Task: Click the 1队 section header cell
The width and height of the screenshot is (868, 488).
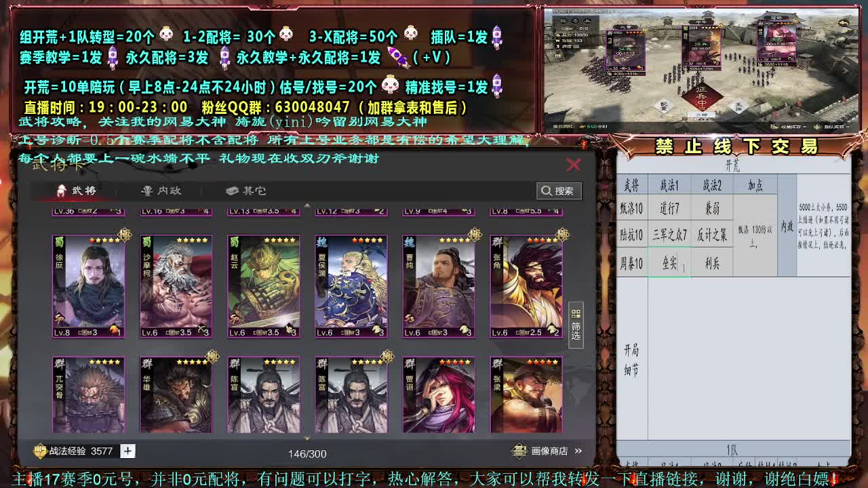Action: coord(733,449)
